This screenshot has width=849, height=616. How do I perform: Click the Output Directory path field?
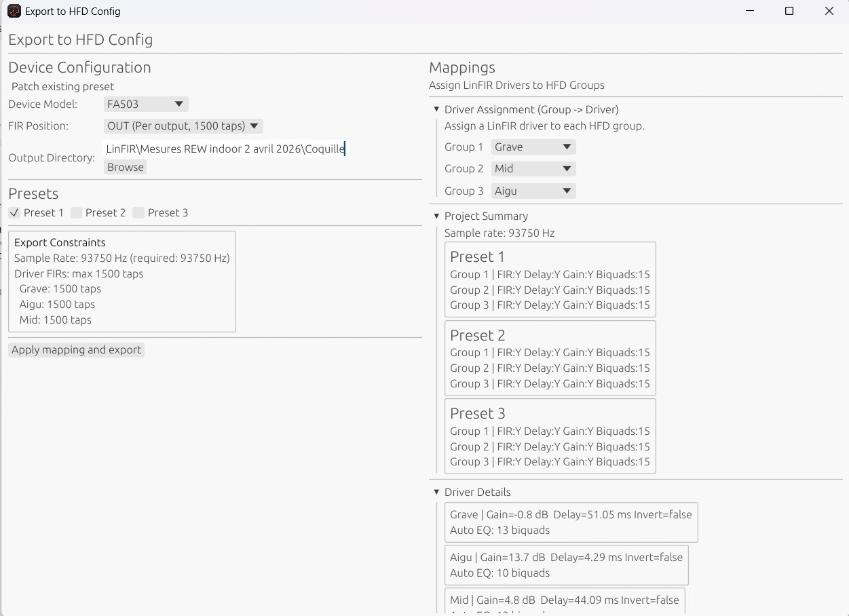225,149
